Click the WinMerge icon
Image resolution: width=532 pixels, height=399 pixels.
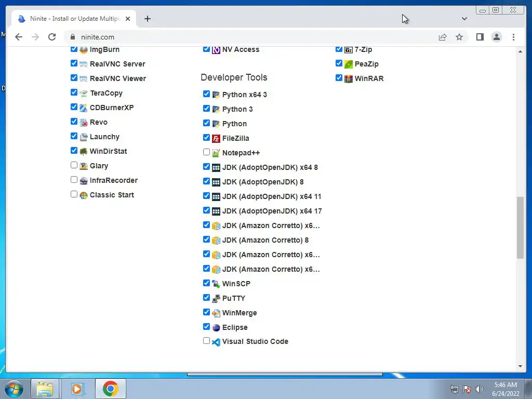coord(216,313)
